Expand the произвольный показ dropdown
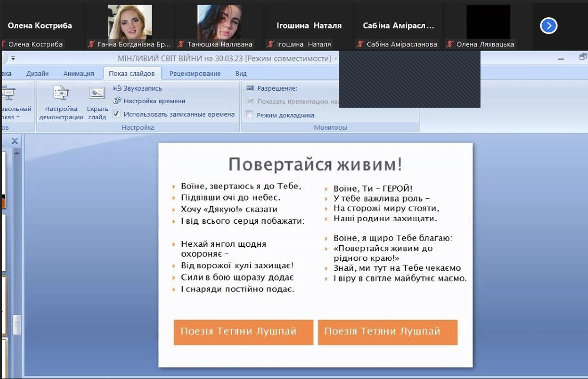Image resolution: width=588 pixels, height=379 pixels. [17, 117]
